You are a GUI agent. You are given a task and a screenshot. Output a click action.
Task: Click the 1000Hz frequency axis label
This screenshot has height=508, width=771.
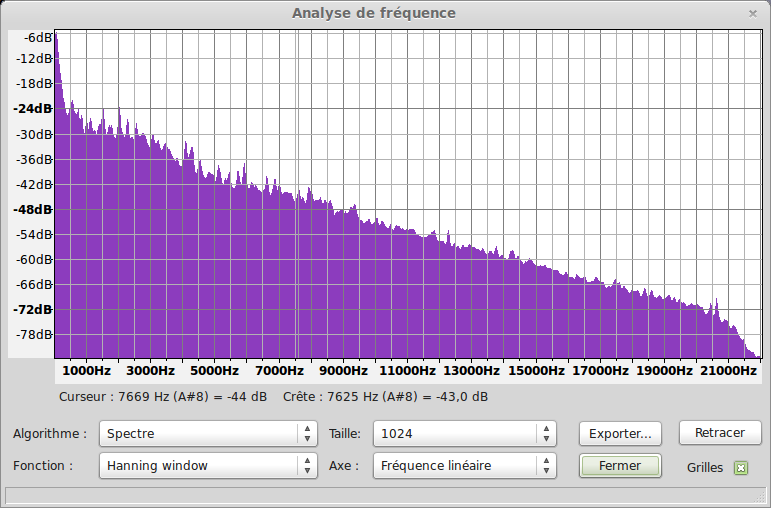[x=87, y=371]
